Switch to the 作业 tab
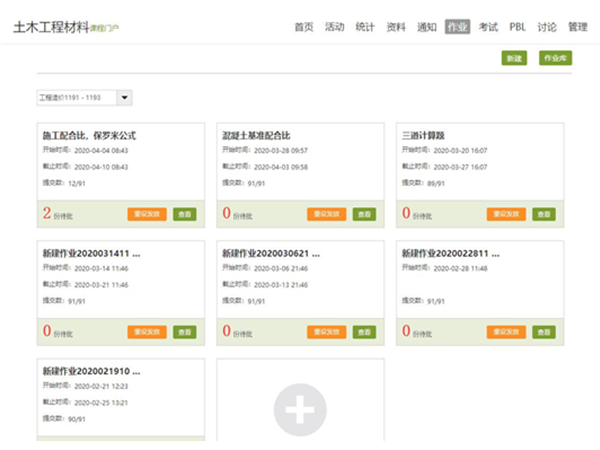The image size is (600, 450). 457,27
